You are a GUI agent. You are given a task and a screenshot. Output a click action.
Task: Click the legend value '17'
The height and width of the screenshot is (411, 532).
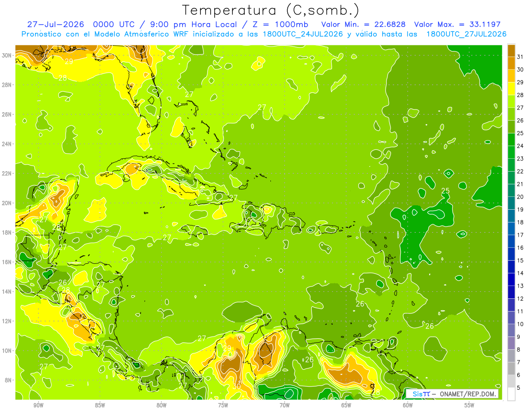point(520,235)
